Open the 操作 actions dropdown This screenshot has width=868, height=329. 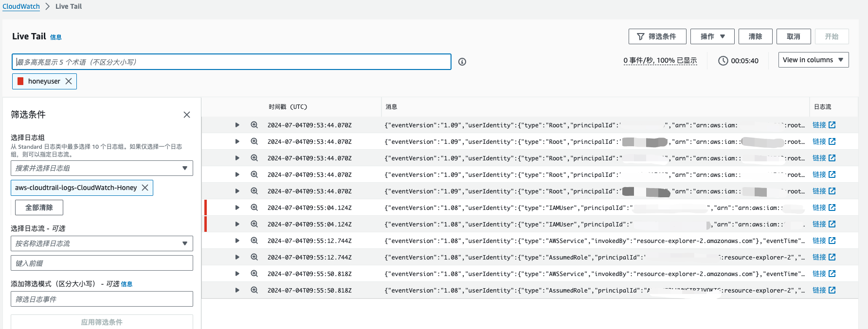pos(712,36)
